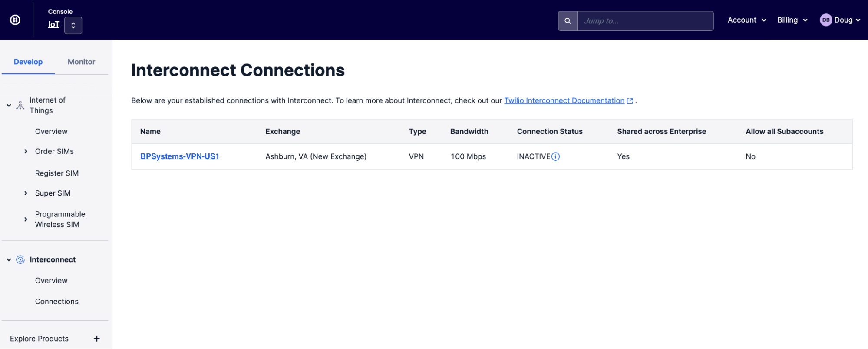Switch to the Monitor tab
The width and height of the screenshot is (868, 349).
[x=81, y=62]
